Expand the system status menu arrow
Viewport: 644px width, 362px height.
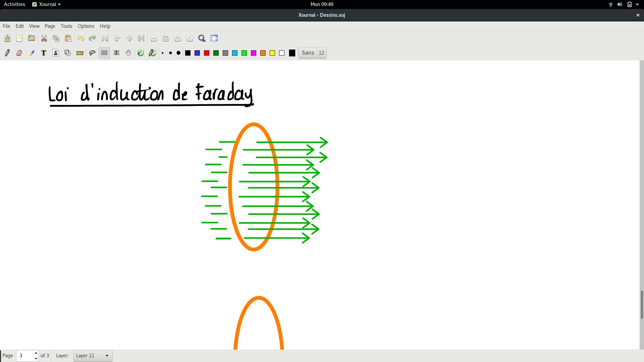(x=637, y=4)
